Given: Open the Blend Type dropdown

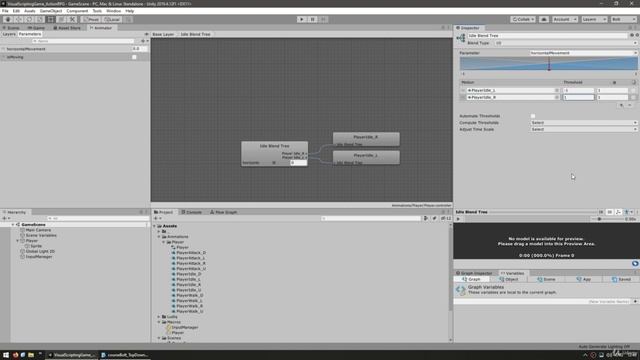Looking at the screenshot, I should 566,43.
